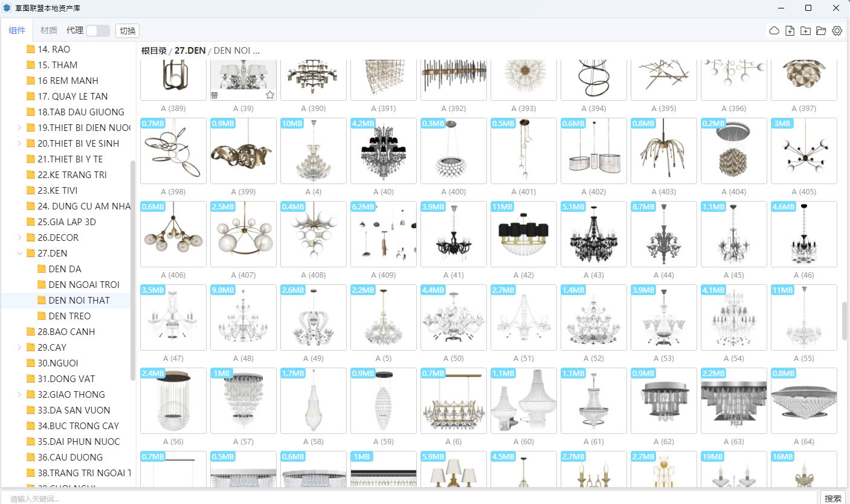Expand the 26.DECOR folder
850x504 pixels.
tap(19, 238)
